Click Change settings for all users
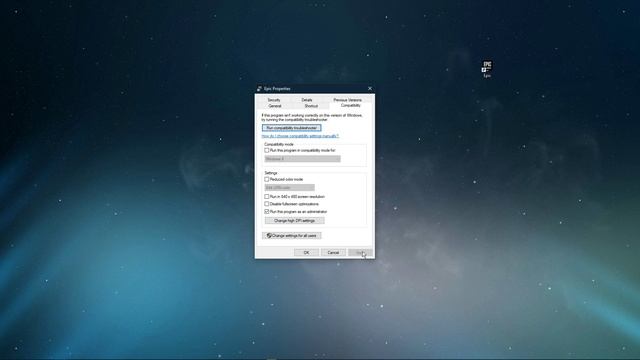Screen dimensions: 640x360 click(291, 236)
